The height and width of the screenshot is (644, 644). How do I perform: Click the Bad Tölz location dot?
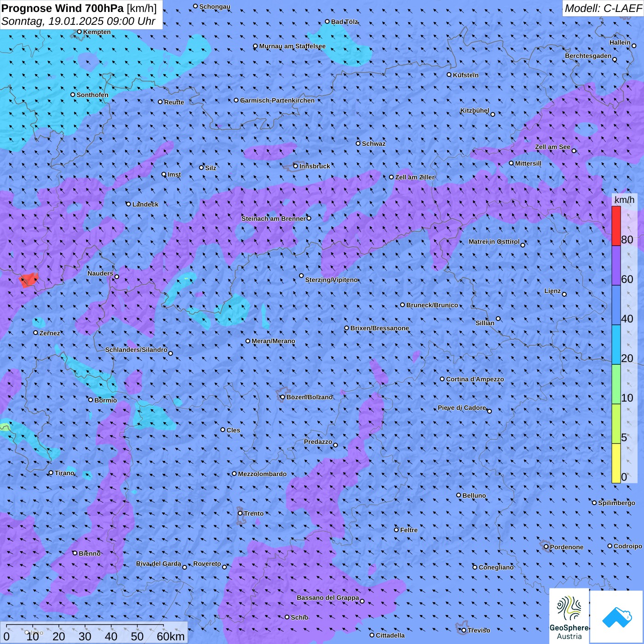(327, 21)
